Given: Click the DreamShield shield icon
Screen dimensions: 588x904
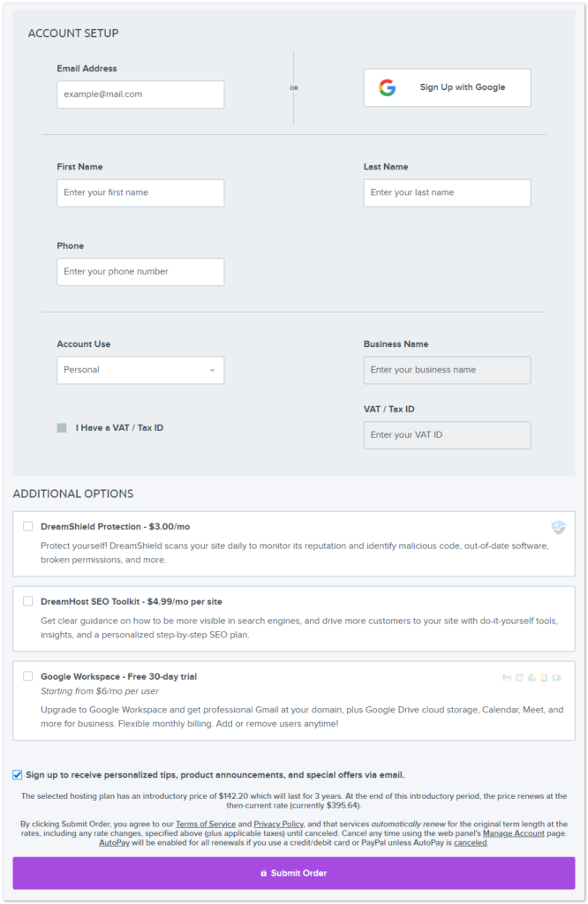Looking at the screenshot, I should 558,527.
